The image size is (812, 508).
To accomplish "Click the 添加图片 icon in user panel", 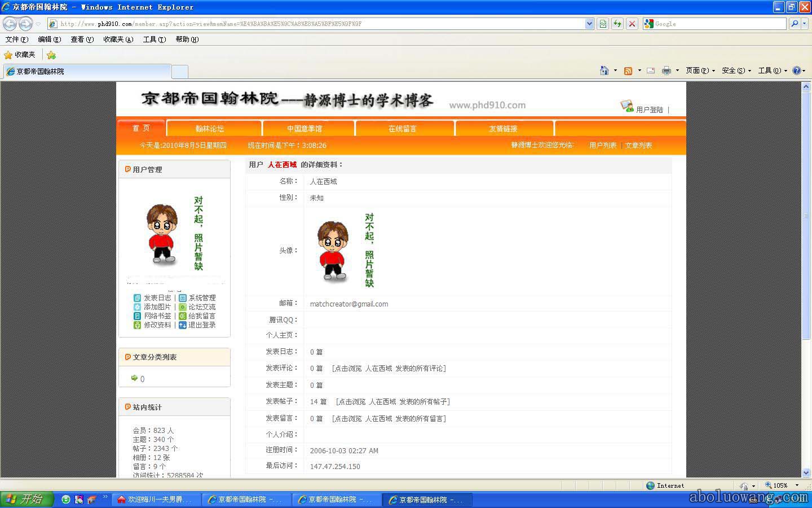I will click(137, 306).
